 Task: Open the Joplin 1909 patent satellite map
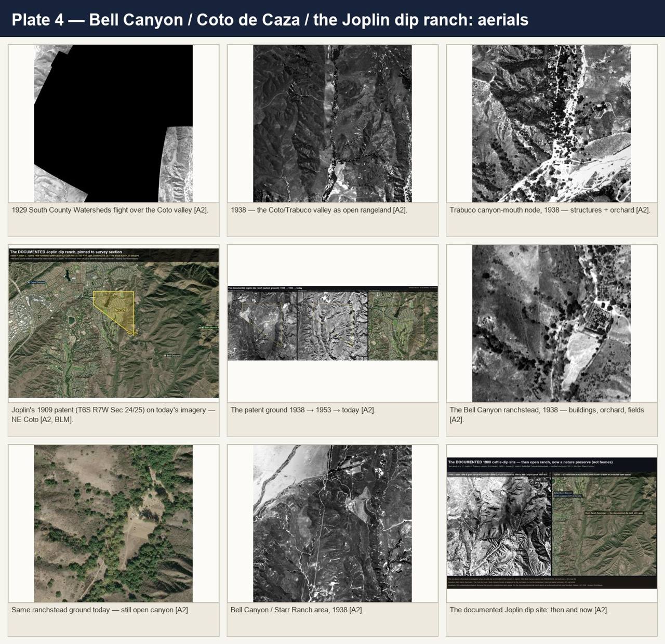(113, 323)
